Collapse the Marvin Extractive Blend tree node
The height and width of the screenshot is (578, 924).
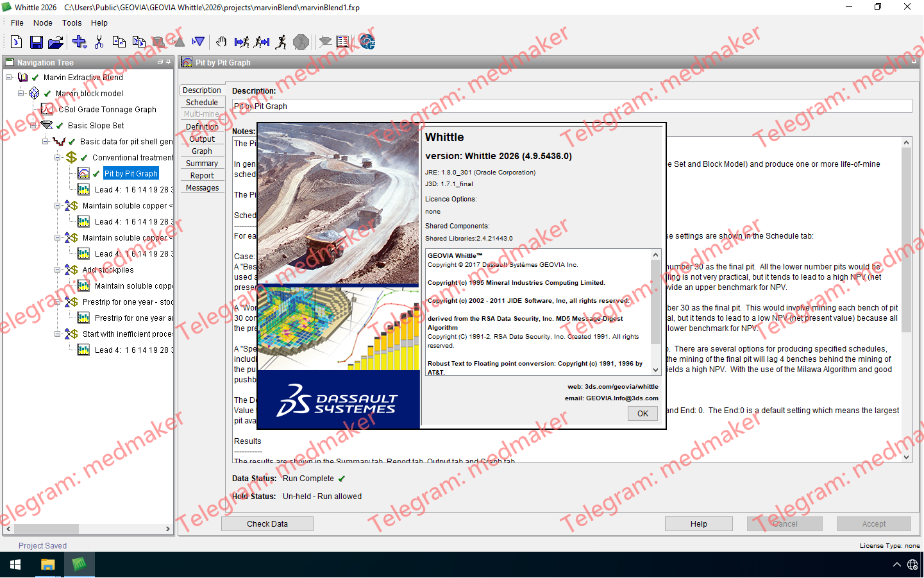pyautogui.click(x=8, y=78)
